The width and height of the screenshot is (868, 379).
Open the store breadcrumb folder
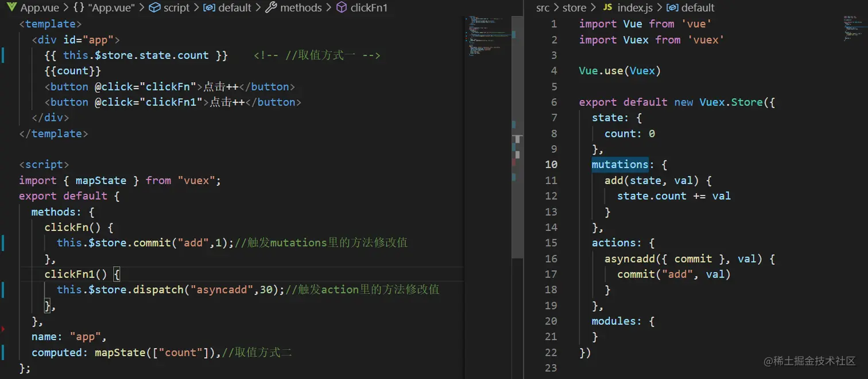[574, 7]
